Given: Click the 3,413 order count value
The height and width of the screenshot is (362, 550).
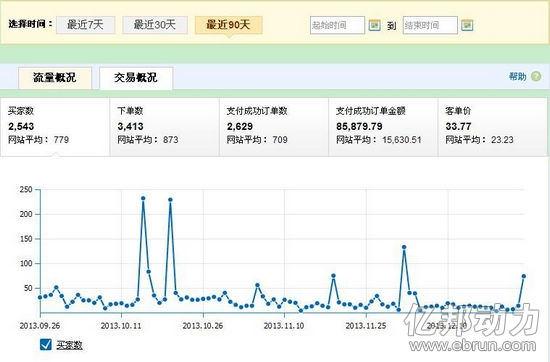Looking at the screenshot, I should tap(130, 126).
